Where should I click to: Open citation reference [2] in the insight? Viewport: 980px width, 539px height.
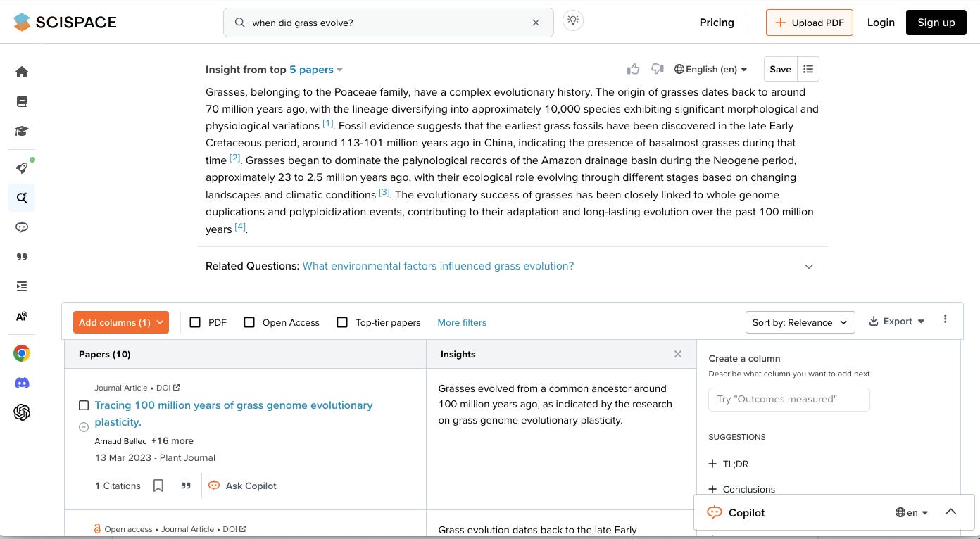(x=235, y=158)
